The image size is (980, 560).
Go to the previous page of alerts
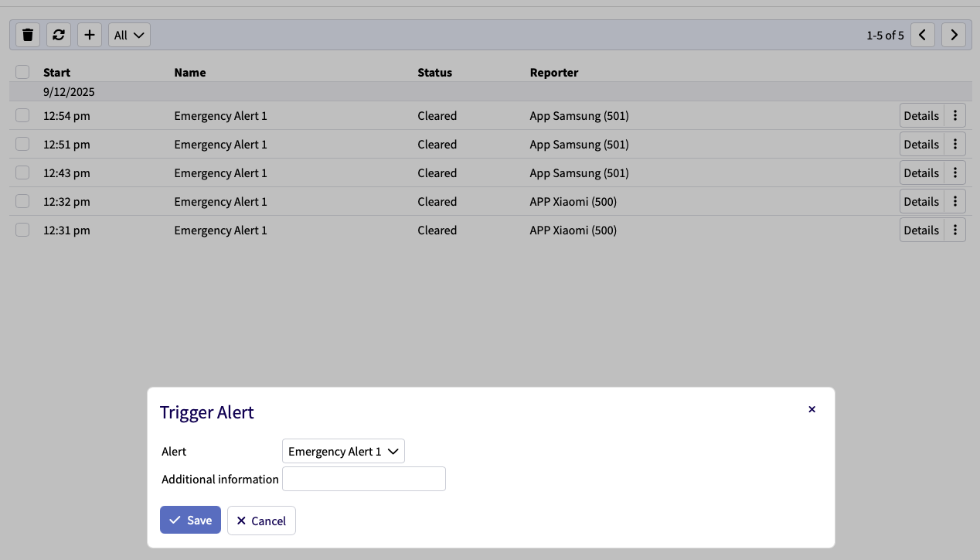922,35
